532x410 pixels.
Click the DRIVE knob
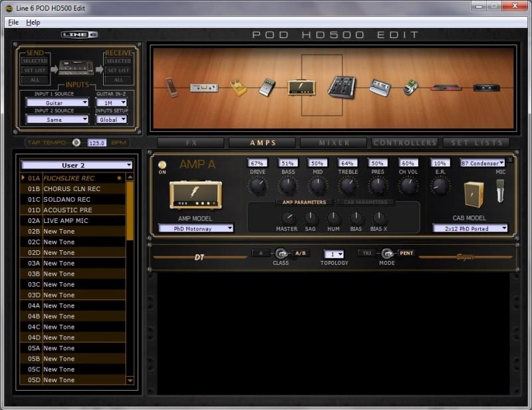point(257,186)
